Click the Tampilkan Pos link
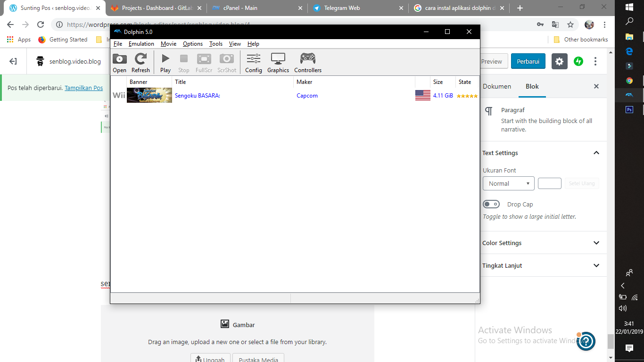Viewport: 644px width, 362px height. tap(83, 88)
